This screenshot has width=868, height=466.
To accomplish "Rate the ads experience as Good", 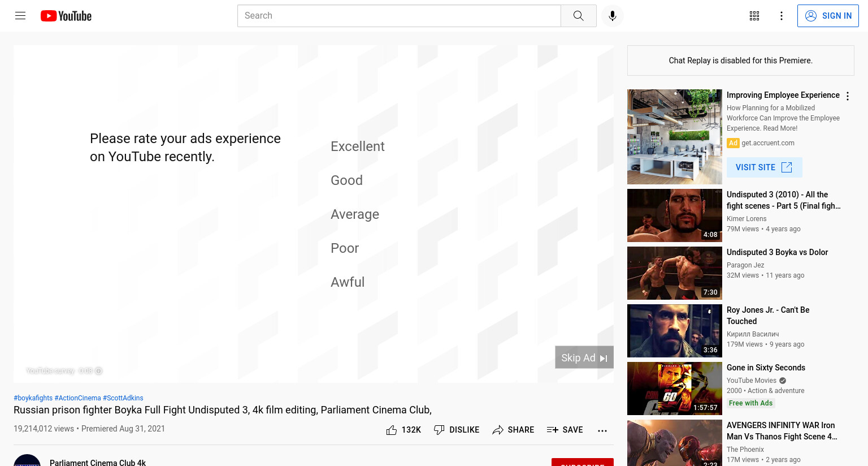I will (x=346, y=180).
